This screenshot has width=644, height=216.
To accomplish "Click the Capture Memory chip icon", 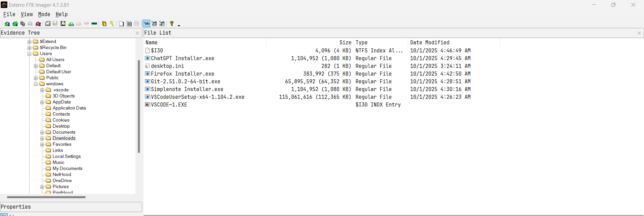I will 94,24.
